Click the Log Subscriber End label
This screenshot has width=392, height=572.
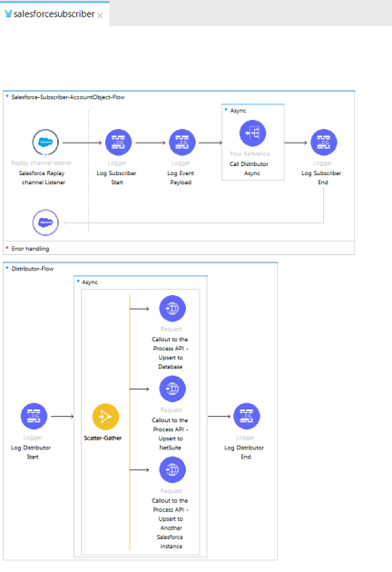pyautogui.click(x=321, y=178)
